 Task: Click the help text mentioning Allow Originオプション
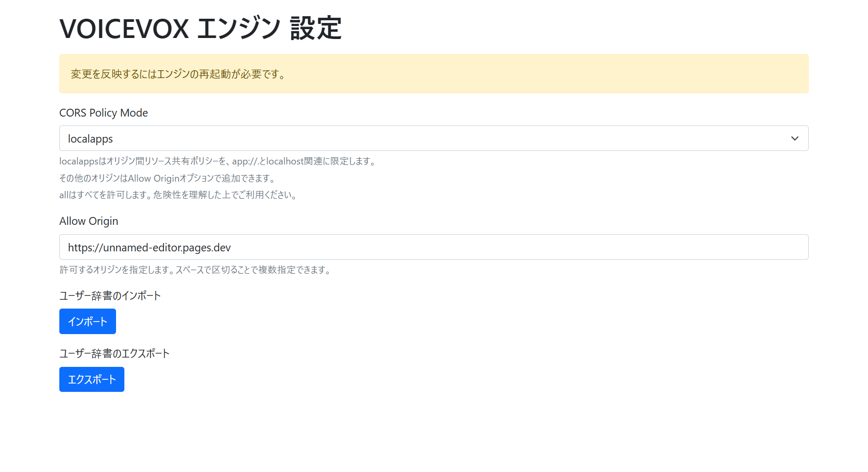(168, 178)
